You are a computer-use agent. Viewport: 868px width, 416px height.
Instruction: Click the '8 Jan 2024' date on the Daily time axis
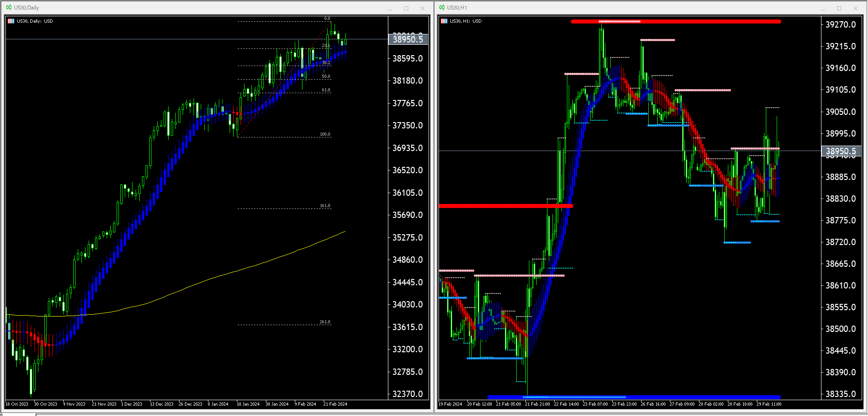tap(218, 404)
